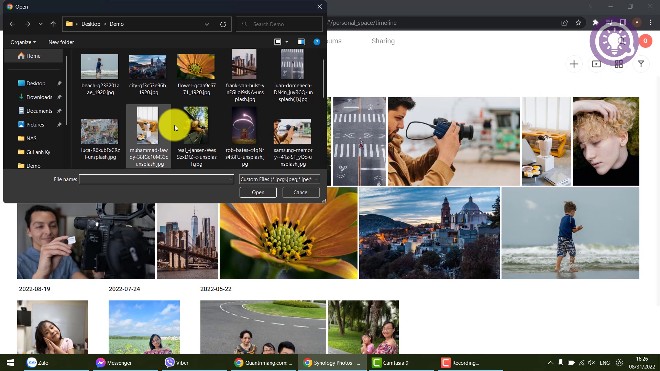
Task: Open Chrome profile avatar
Action: pos(637,23)
